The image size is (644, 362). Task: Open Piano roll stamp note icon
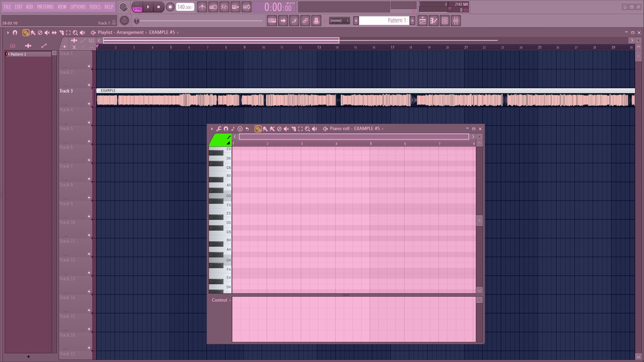point(233,129)
